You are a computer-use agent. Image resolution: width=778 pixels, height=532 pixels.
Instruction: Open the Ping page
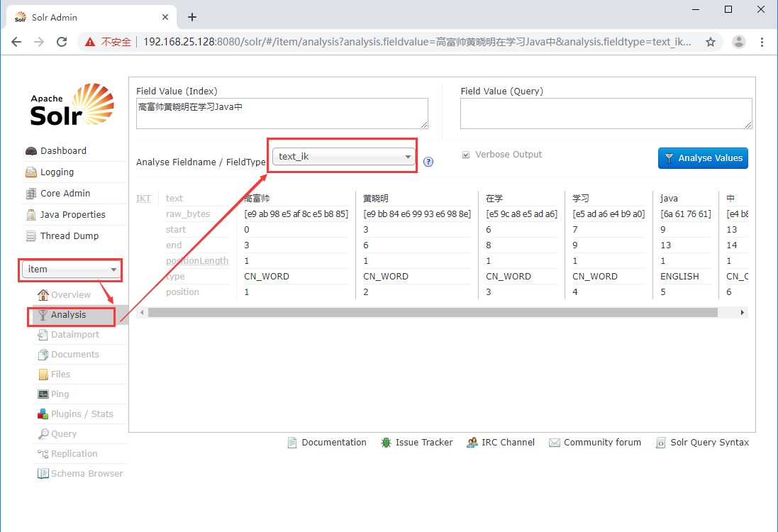pos(60,394)
